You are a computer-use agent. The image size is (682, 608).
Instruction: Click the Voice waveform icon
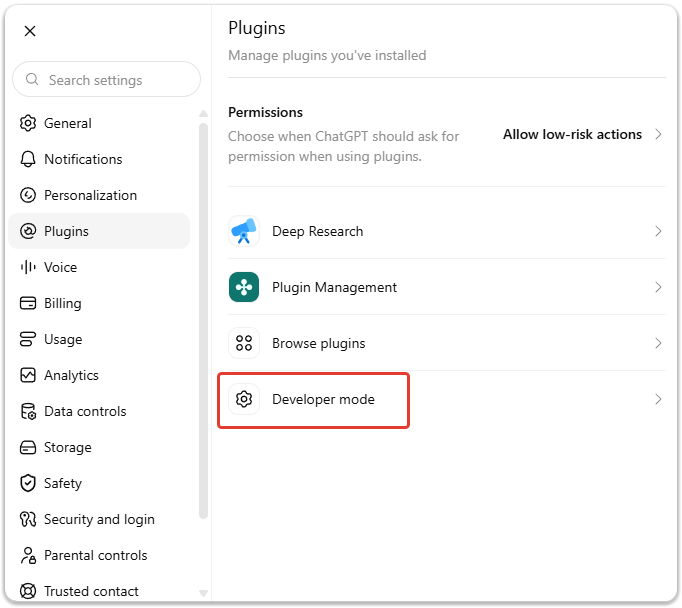click(28, 267)
